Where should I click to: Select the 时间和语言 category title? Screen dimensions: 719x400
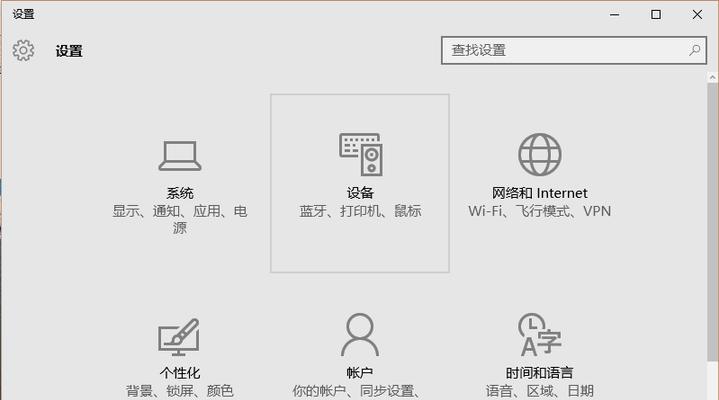[x=540, y=373]
